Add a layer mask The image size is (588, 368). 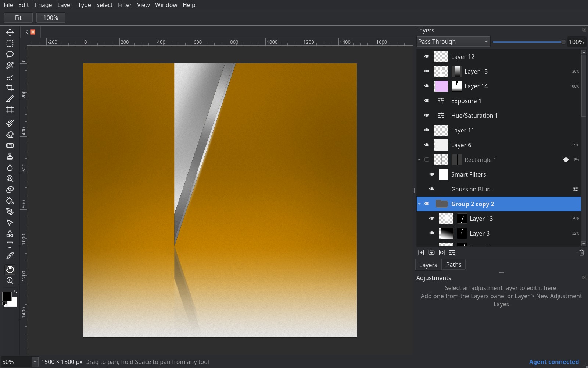442,252
